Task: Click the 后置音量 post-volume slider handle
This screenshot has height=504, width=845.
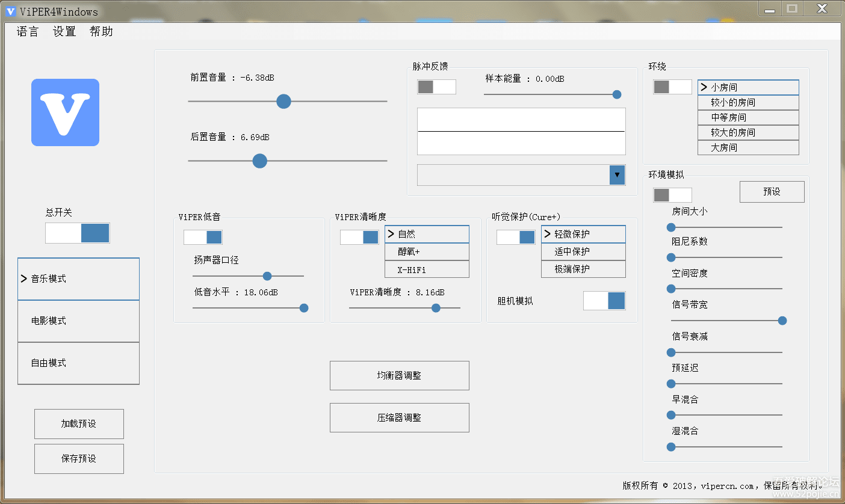Action: (259, 161)
